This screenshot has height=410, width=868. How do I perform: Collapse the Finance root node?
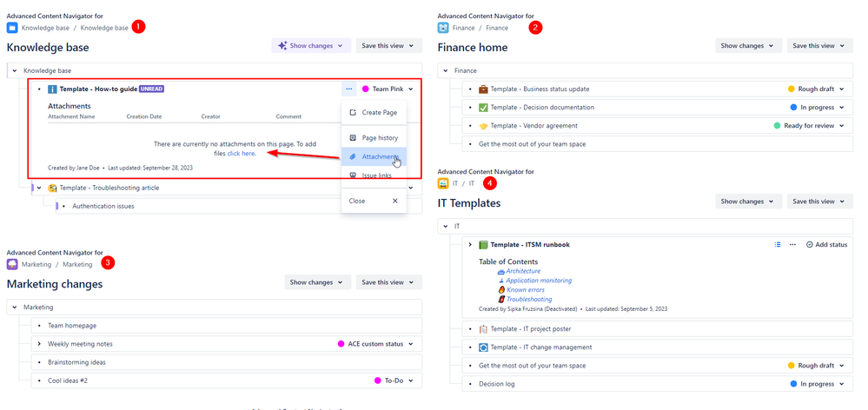(x=445, y=71)
